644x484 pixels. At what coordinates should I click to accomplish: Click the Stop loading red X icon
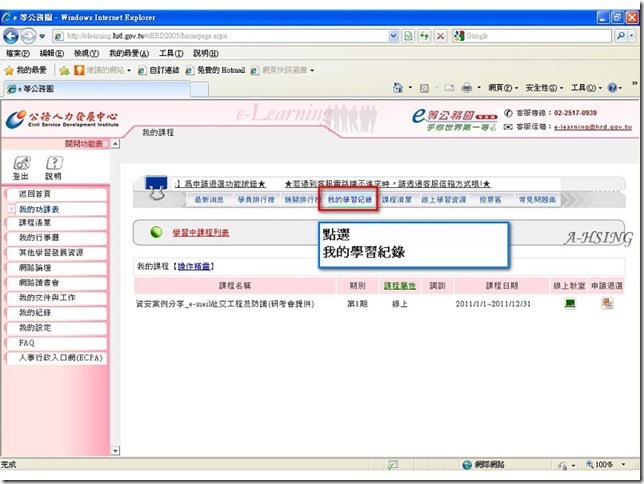pos(440,36)
